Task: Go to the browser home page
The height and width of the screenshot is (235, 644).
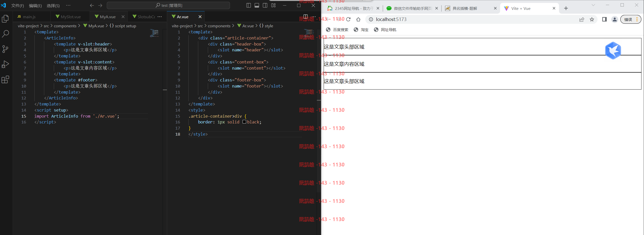Action: coord(358,19)
